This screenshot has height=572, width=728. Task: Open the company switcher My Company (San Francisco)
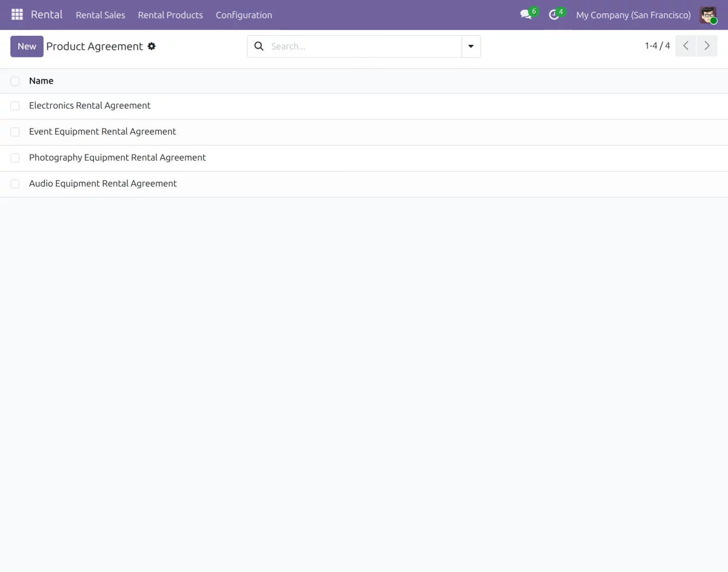633,15
